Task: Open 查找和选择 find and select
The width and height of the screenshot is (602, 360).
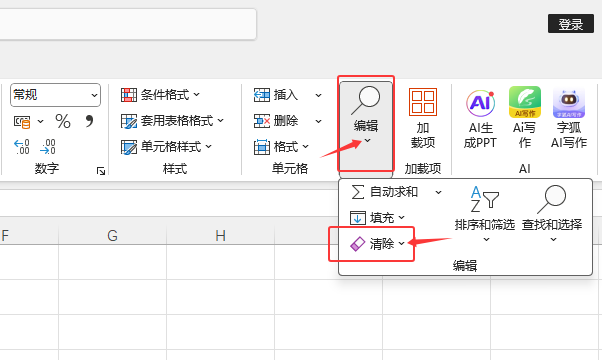Action: tap(552, 214)
